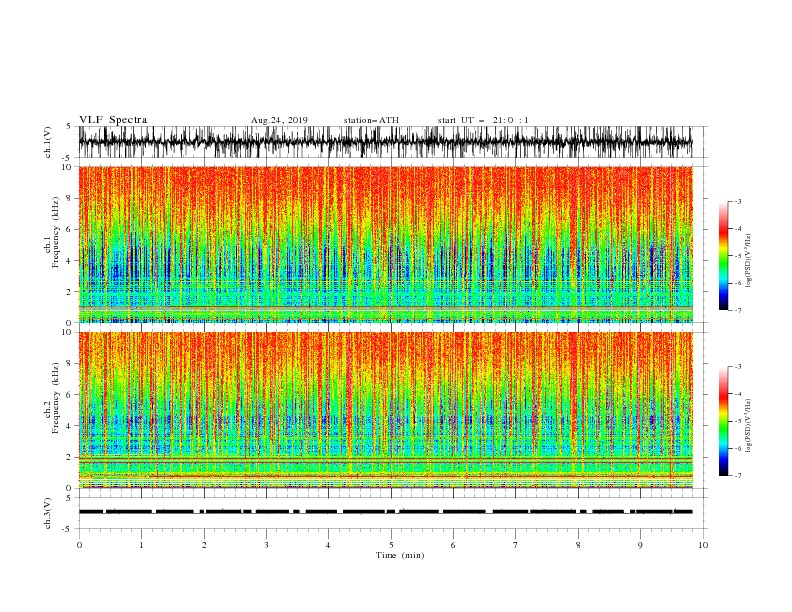Click inside the ch.1 spectrogram panel
This screenshot has width=792, height=612.
click(386, 244)
